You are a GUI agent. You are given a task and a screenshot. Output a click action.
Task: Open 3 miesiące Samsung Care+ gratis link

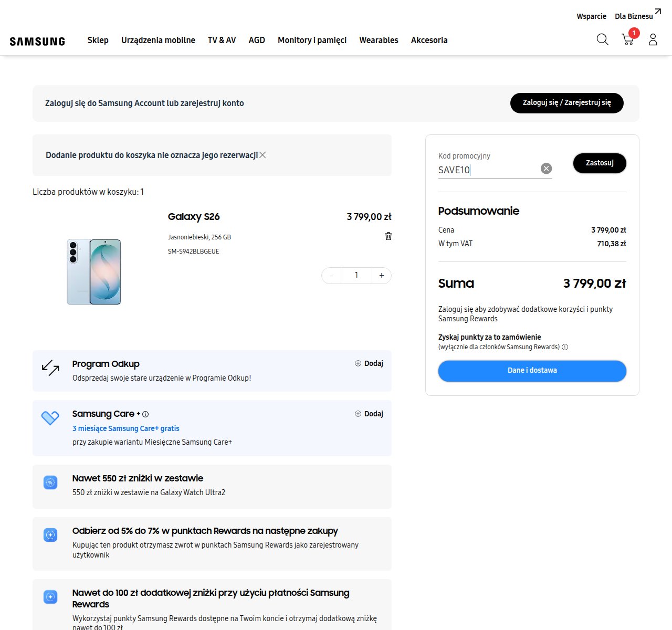pyautogui.click(x=126, y=428)
